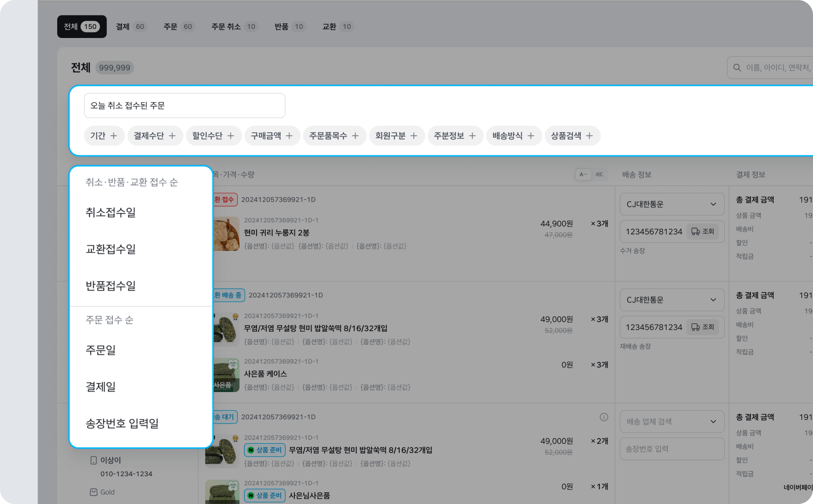Screen dimensions: 813x504
Task: Click the 사은님사은품 product name
Action: coord(309,496)
